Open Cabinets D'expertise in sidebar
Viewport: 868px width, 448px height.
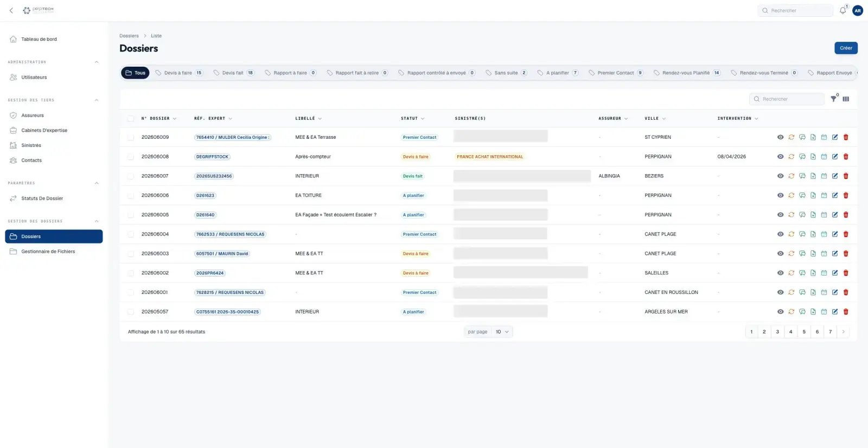[x=54, y=130]
